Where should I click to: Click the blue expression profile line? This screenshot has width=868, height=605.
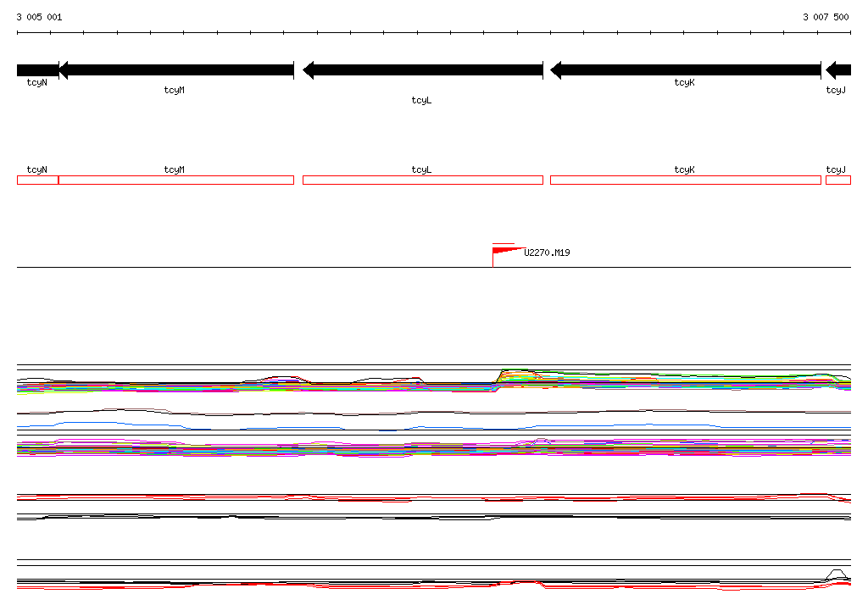(x=434, y=426)
